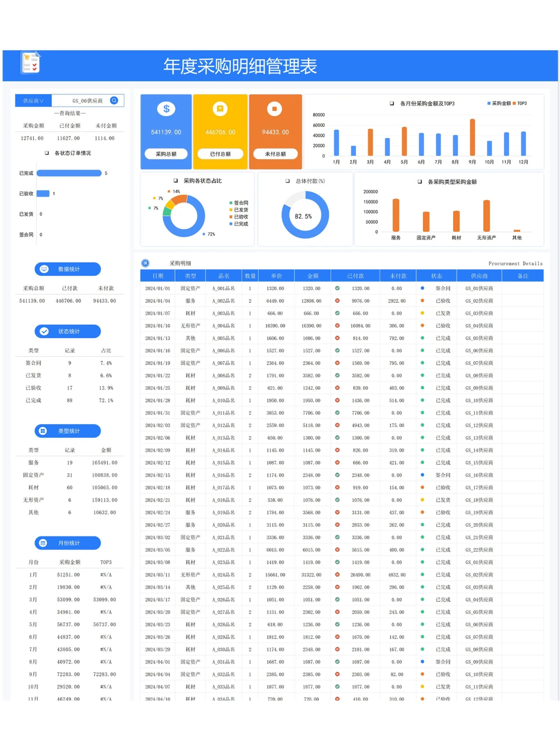Click the 类型统计 section button
Screen dimensions: 560x748
tap(68, 431)
